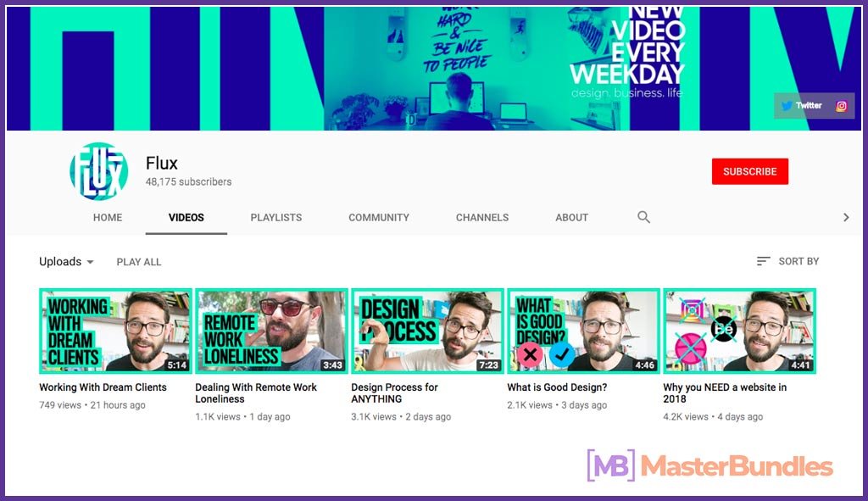This screenshot has width=868, height=501.
Task: Click the 4:46 duration badge
Action: [x=645, y=365]
